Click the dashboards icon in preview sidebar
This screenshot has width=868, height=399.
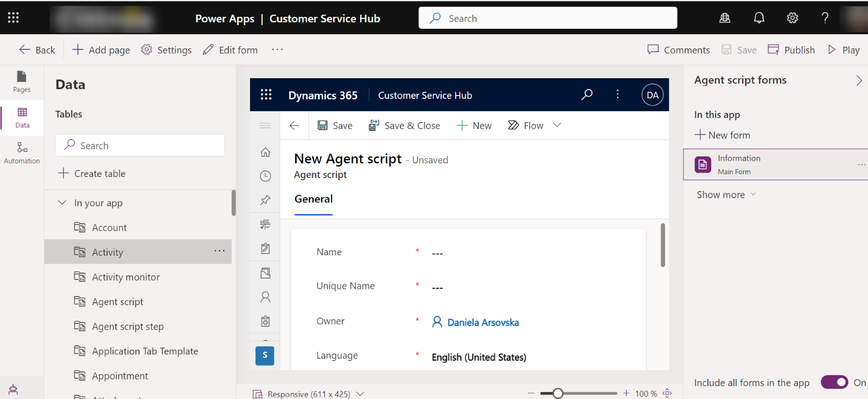click(x=265, y=224)
